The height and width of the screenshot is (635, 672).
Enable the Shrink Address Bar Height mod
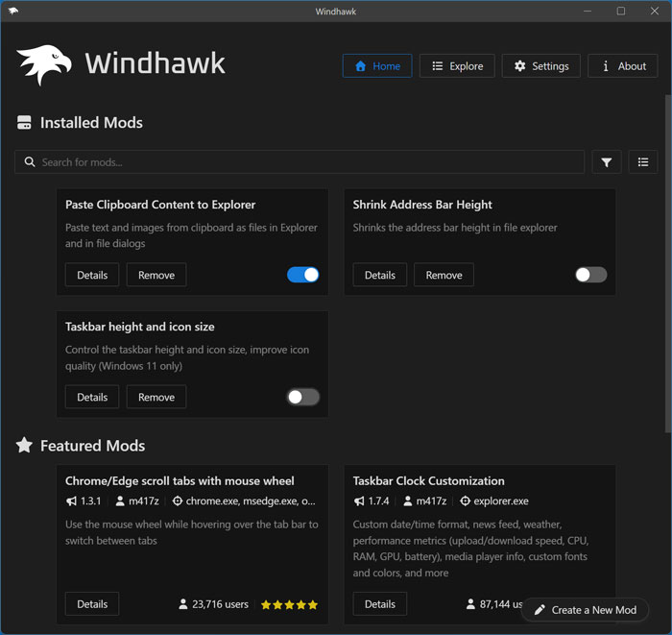point(591,275)
